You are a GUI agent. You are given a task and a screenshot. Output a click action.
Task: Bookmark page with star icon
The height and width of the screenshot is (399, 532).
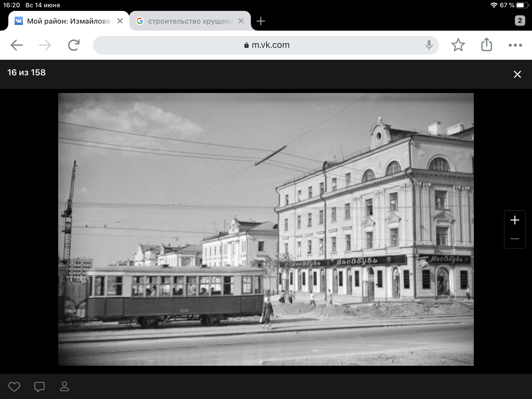458,45
